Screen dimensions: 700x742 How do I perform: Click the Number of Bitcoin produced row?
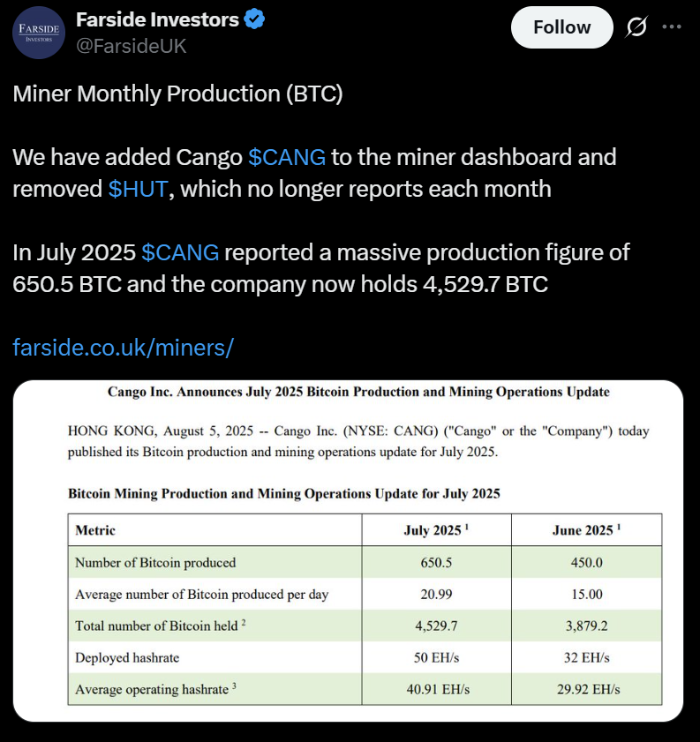(x=159, y=562)
